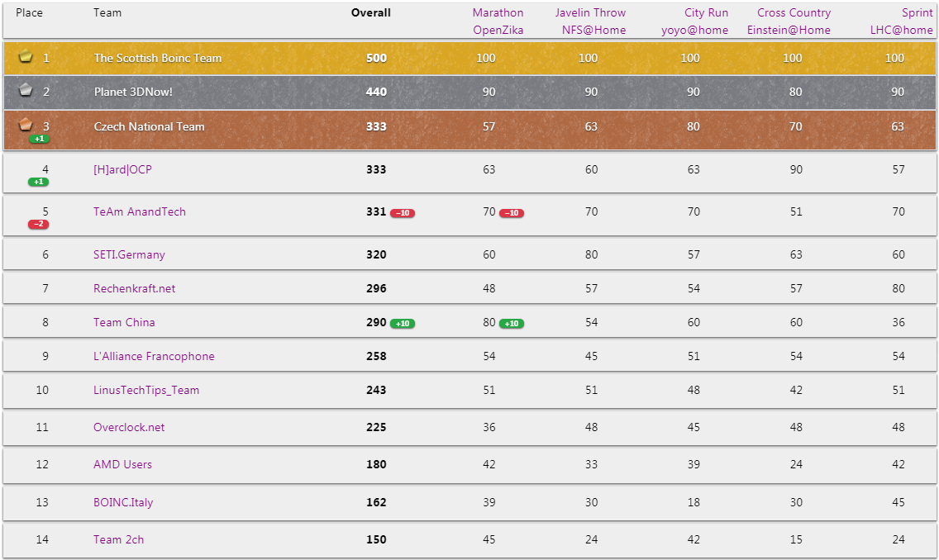939x560 pixels.
Task: Open the Overclock.net team link
Action: (129, 427)
